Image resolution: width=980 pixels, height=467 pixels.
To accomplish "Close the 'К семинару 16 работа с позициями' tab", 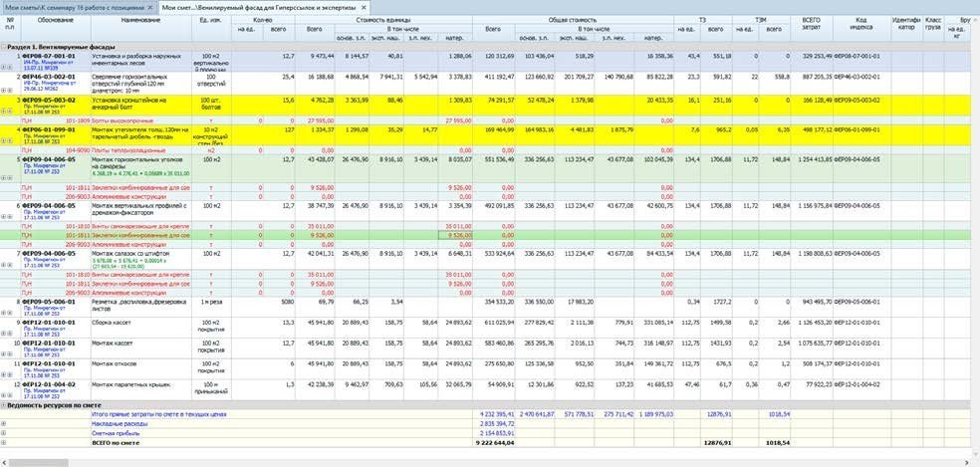I will (x=150, y=8).
